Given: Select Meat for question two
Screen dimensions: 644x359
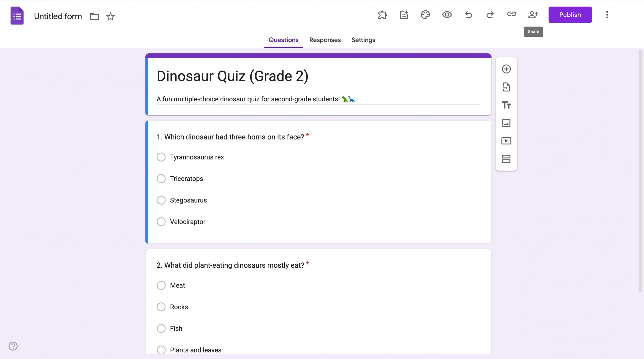Looking at the screenshot, I should (x=161, y=285).
